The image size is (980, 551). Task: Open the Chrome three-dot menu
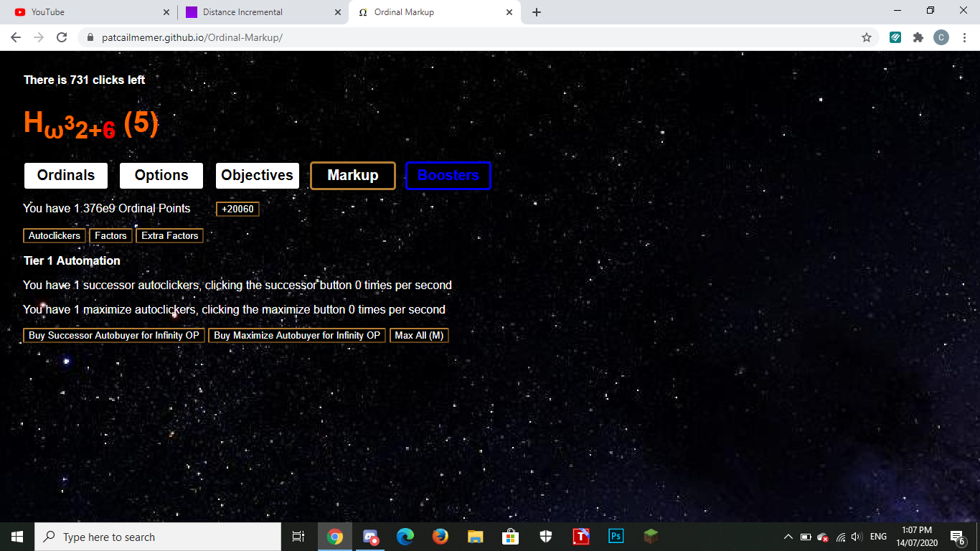pos(963,37)
